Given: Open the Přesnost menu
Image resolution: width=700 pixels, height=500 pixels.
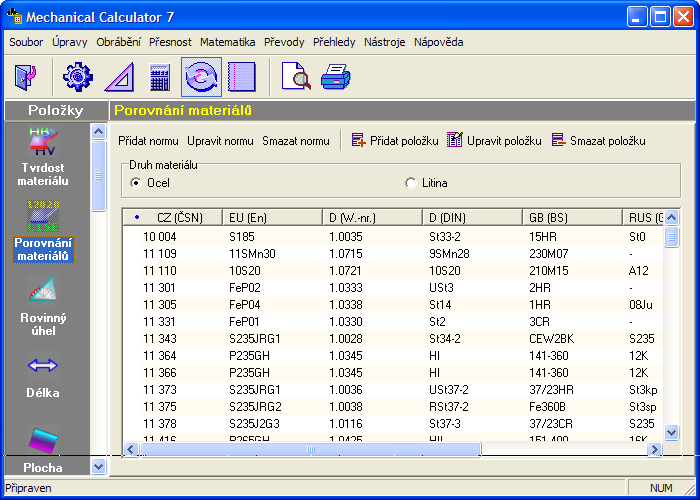Looking at the screenshot, I should 170,42.
